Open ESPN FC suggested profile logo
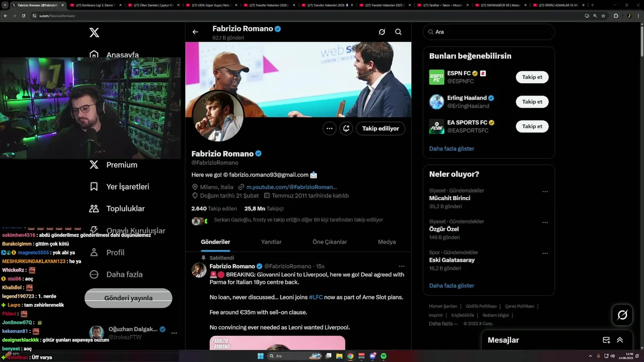 [437, 77]
